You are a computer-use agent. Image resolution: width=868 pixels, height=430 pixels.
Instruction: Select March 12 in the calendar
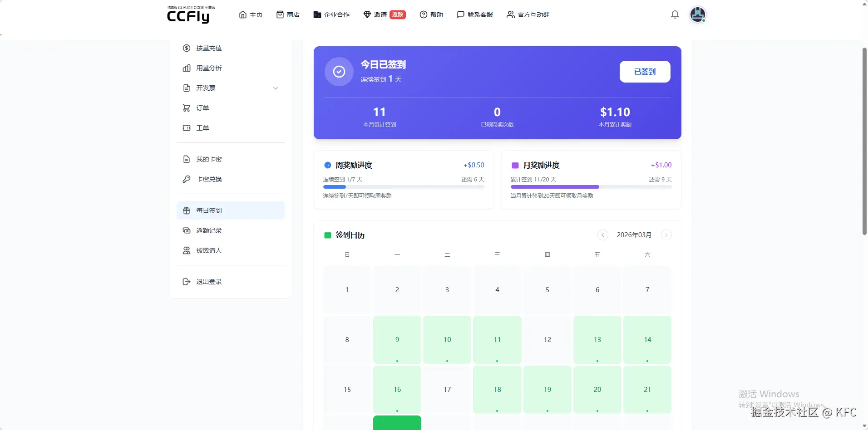[547, 339]
